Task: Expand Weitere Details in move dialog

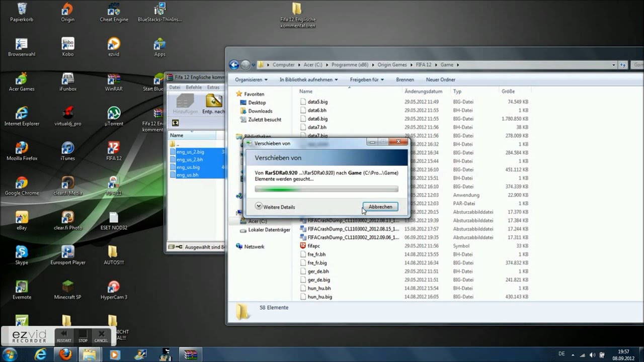Action: click(275, 207)
